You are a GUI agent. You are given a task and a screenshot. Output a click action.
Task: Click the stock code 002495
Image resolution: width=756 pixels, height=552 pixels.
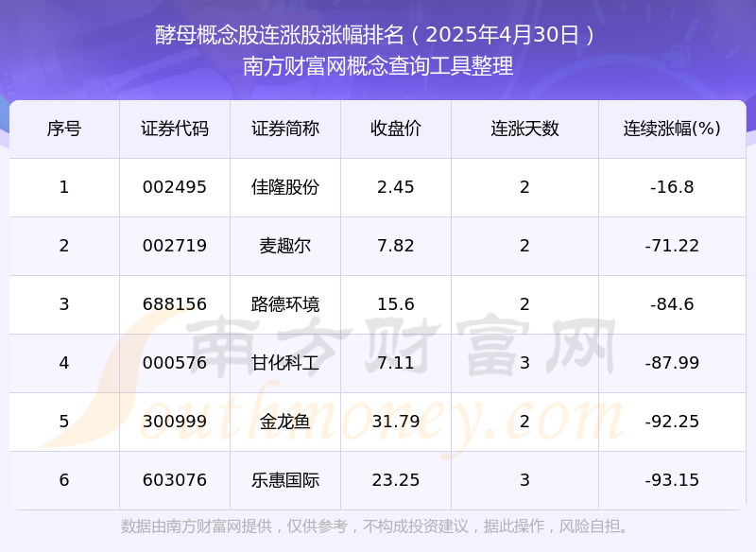tap(175, 187)
